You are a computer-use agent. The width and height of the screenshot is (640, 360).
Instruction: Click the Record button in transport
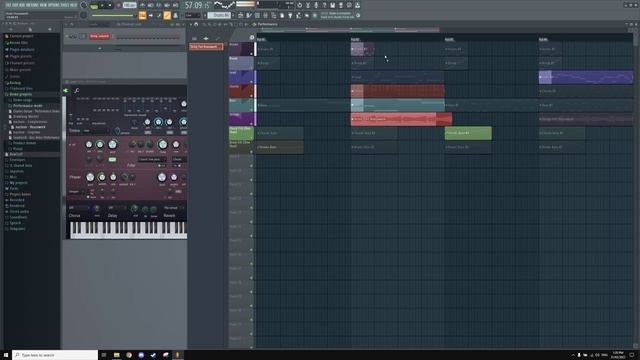[119, 5]
